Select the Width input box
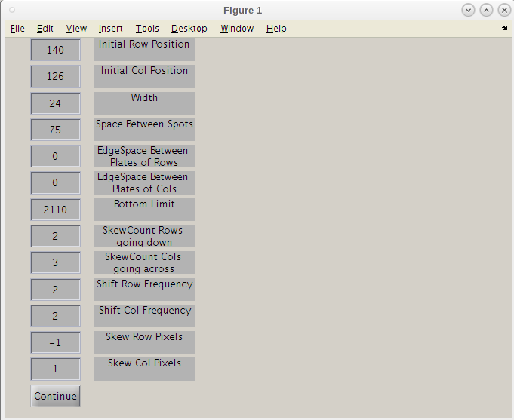 pyautogui.click(x=55, y=103)
